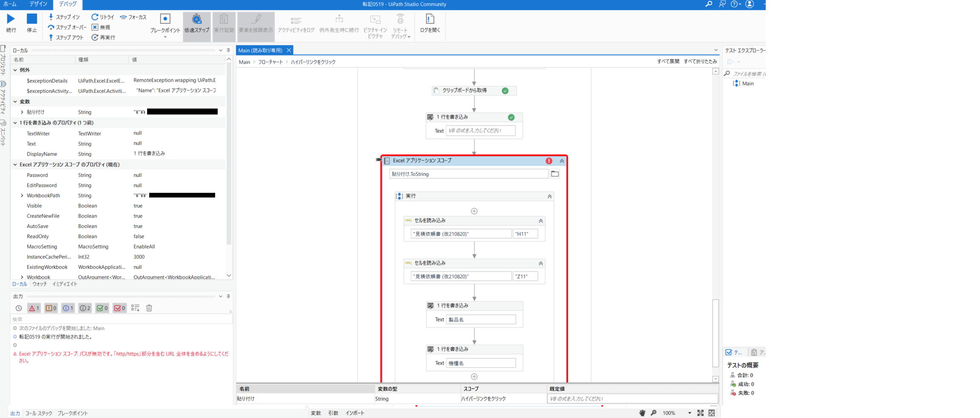The width and height of the screenshot is (980, 418).
Task: Click ステップ イン (Step Into)
Action: (64, 17)
